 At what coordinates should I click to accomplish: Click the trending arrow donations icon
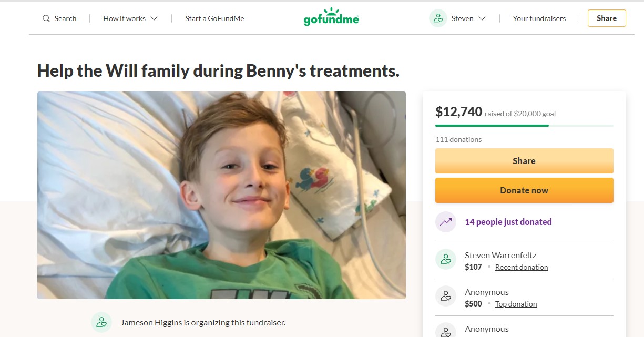coord(446,222)
